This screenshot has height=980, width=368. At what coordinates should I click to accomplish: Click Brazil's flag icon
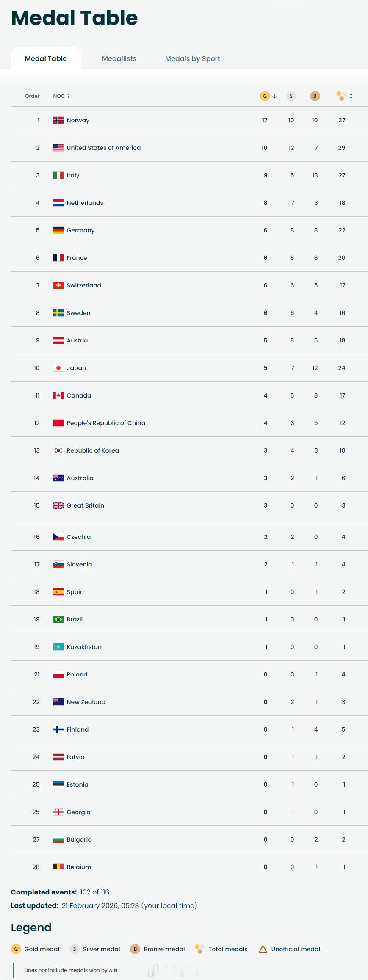coord(58,619)
